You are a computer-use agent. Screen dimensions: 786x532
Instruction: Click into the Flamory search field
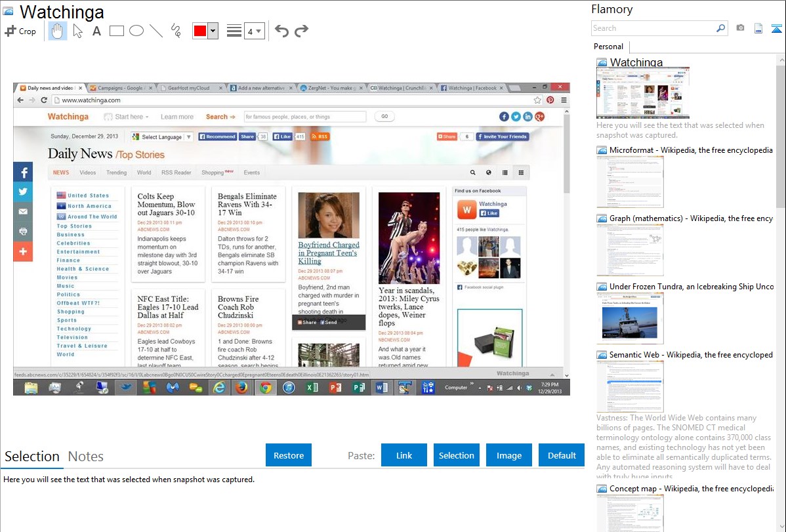click(x=653, y=28)
